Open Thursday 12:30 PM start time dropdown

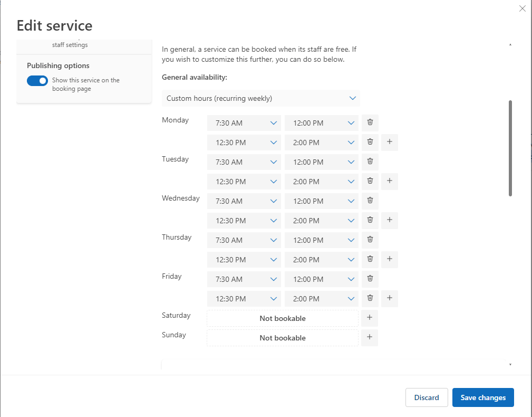point(244,260)
